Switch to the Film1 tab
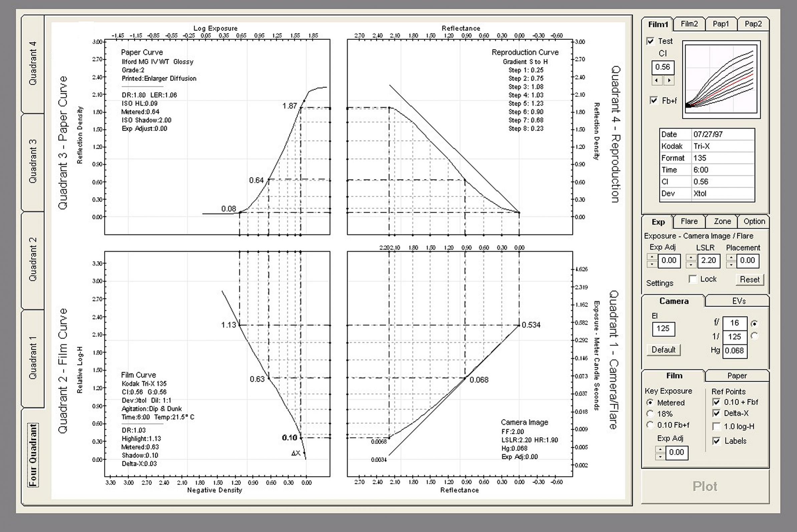 [657, 24]
